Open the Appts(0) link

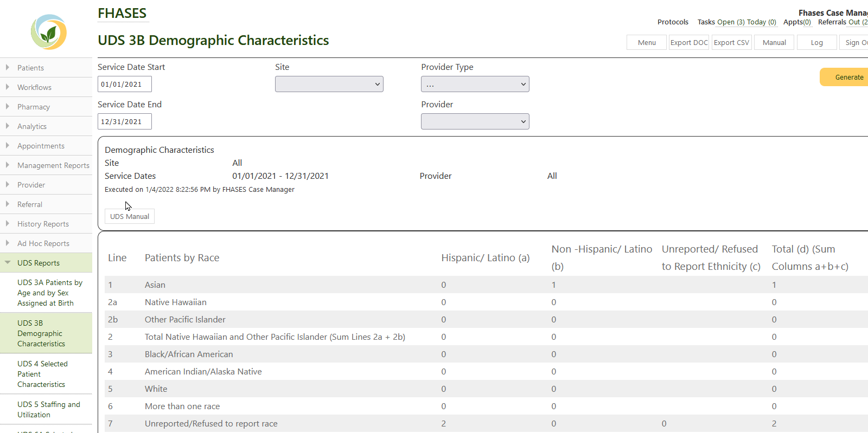797,22
